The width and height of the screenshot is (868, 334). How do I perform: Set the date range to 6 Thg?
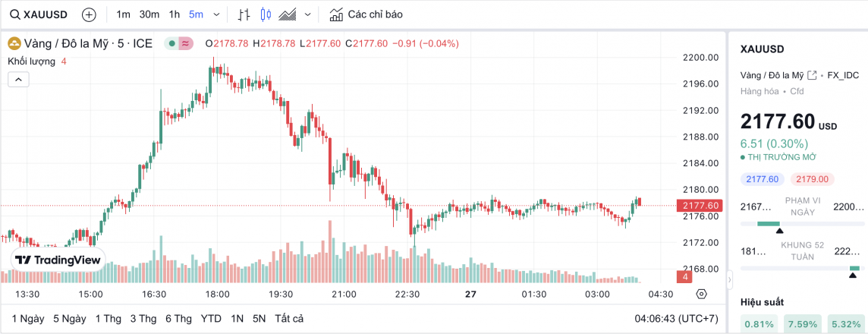(x=178, y=319)
